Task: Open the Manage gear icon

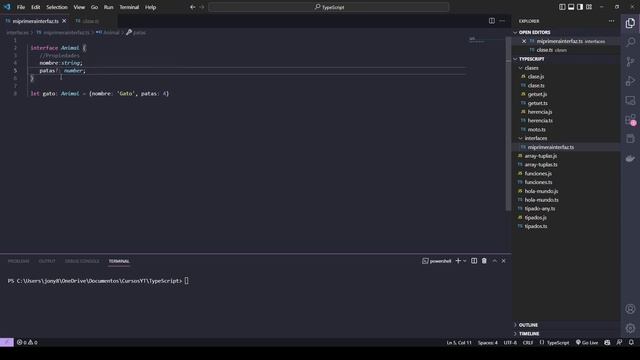Action: click(x=630, y=328)
